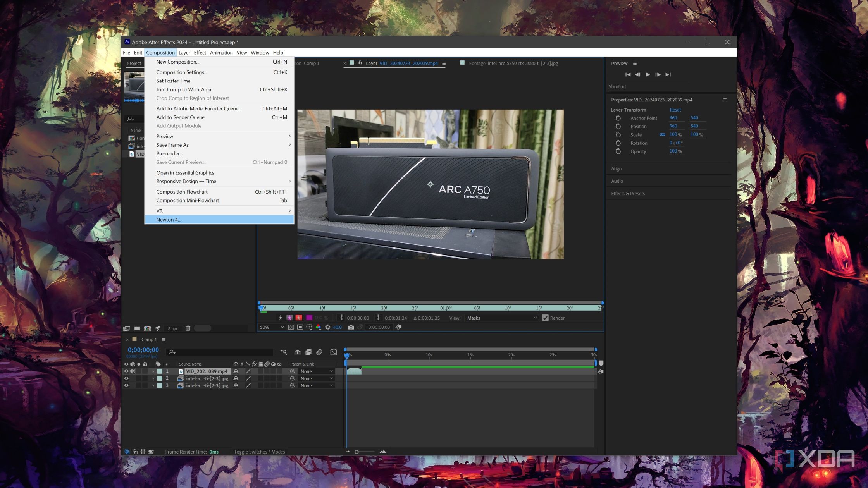Select the Motion Blur column icon

click(x=267, y=364)
